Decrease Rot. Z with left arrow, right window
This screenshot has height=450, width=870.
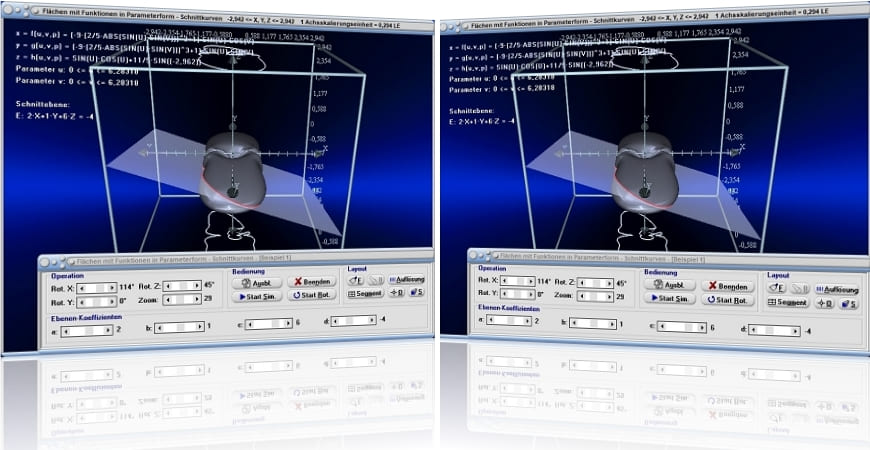[582, 283]
